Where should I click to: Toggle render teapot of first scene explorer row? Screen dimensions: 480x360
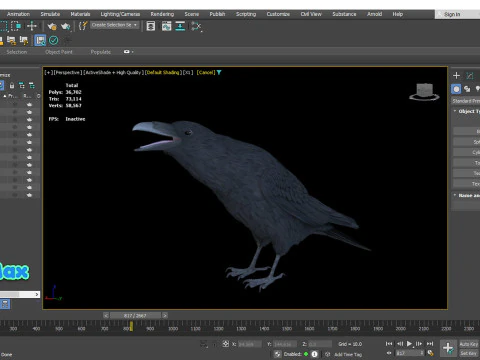coord(29,104)
